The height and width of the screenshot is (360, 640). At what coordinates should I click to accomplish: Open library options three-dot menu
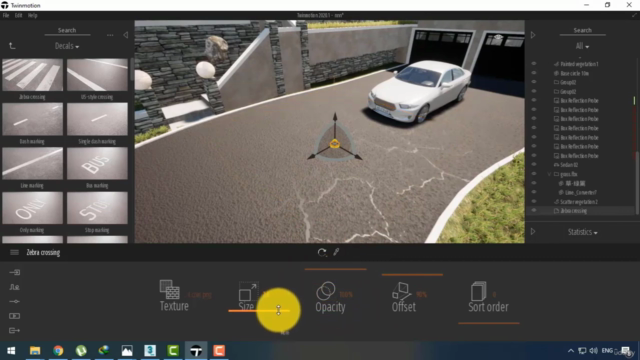pos(110,35)
